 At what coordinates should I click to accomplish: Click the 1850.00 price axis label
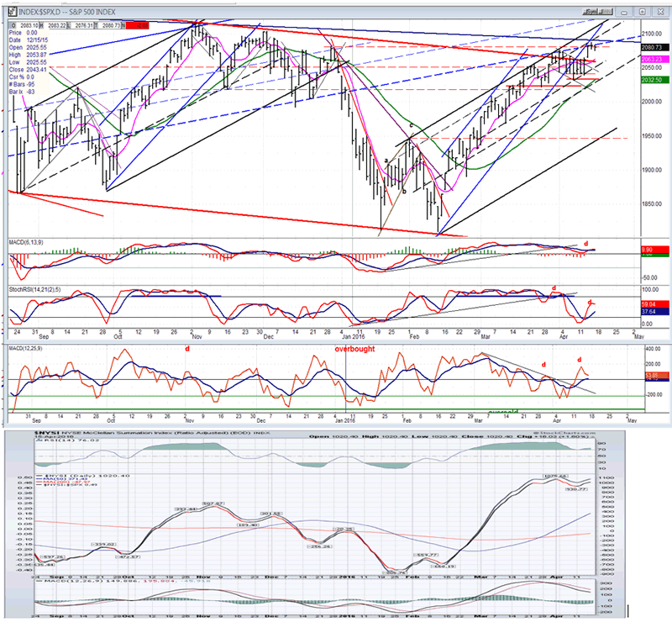click(652, 203)
